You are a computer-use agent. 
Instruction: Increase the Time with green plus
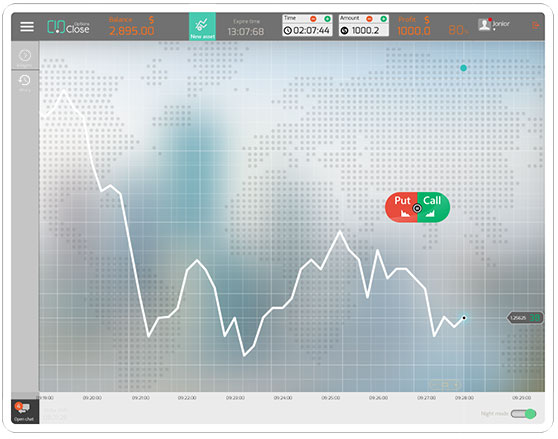point(327,18)
